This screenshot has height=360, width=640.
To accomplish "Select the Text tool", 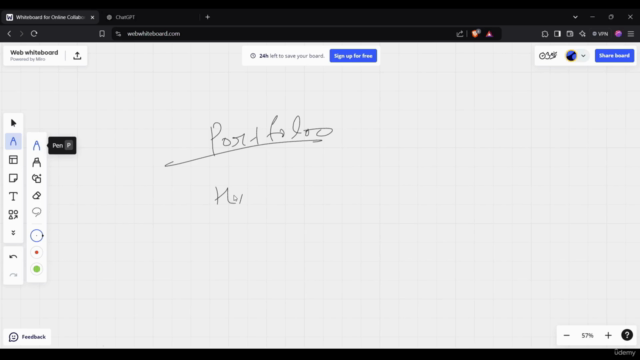I will (13, 196).
